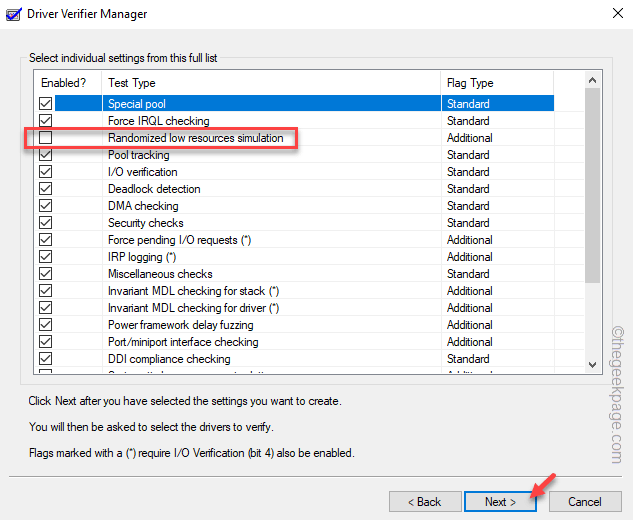The image size is (633, 520).
Task: Click the Enabled? column header
Action: (x=67, y=83)
